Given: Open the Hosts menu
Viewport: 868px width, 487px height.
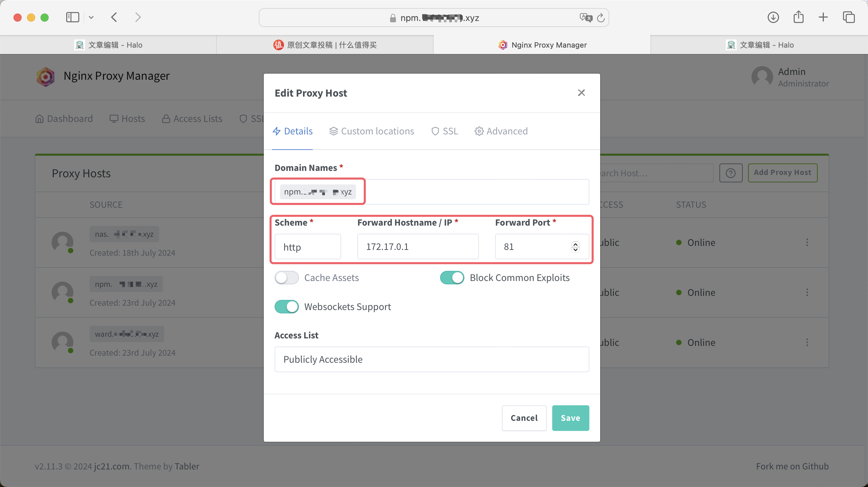Looking at the screenshot, I should pyautogui.click(x=127, y=119).
